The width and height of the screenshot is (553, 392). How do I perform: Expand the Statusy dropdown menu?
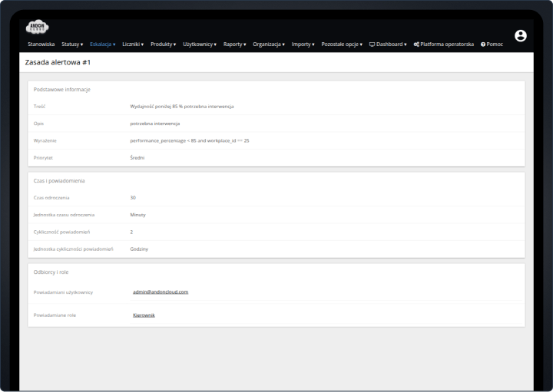[x=72, y=44]
